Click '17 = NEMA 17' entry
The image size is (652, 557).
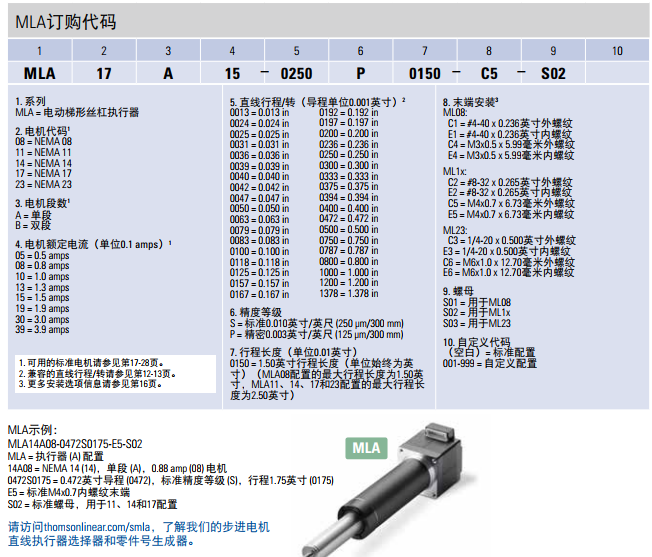[x=44, y=173]
